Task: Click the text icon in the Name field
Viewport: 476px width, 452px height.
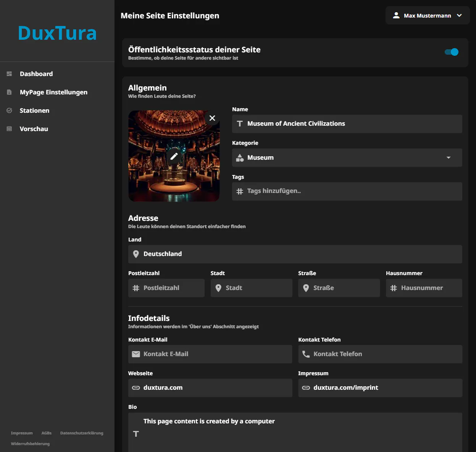Action: point(240,123)
